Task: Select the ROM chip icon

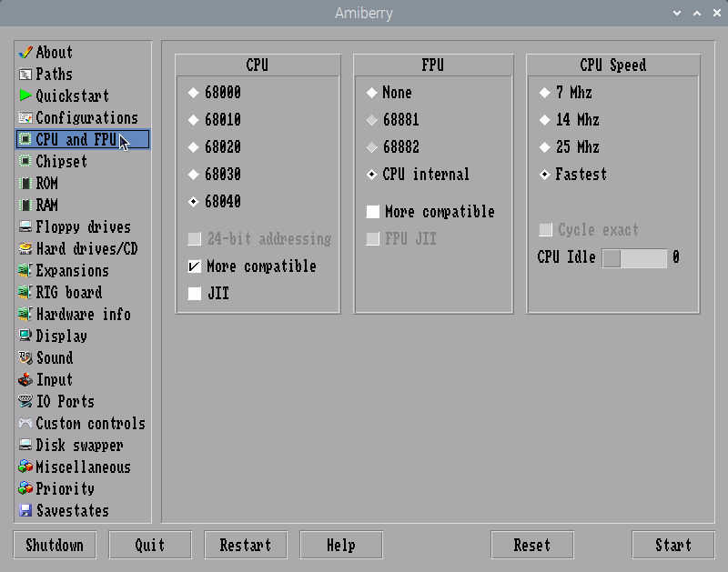Action: coord(25,183)
